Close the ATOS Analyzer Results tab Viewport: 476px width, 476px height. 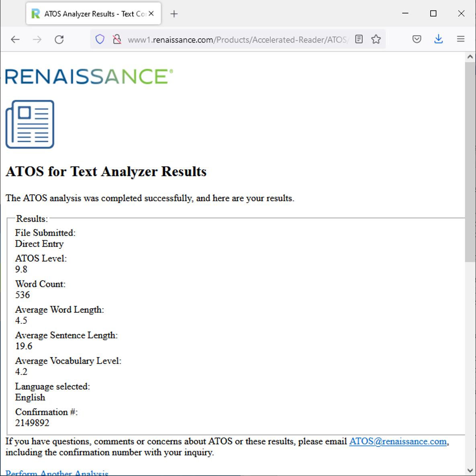(151, 14)
